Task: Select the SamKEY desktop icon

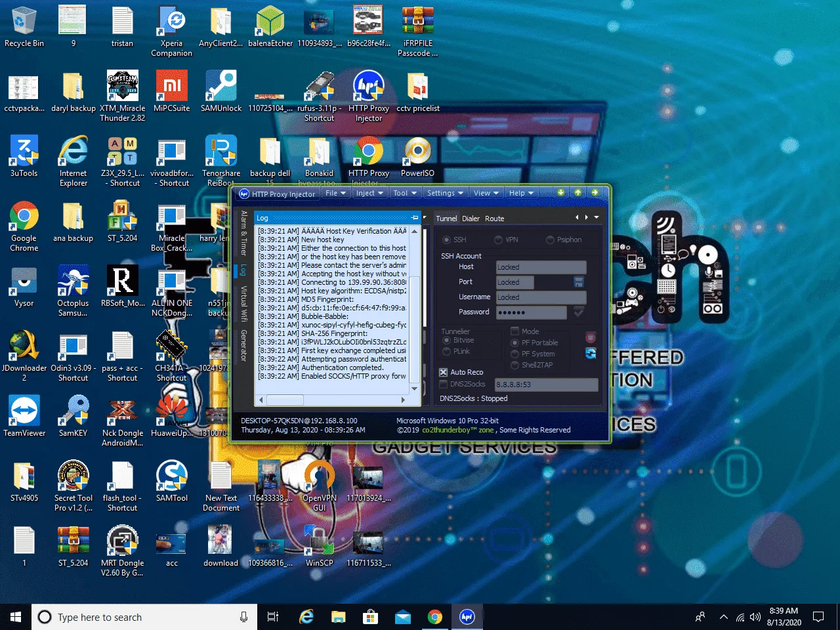Action: click(x=73, y=417)
